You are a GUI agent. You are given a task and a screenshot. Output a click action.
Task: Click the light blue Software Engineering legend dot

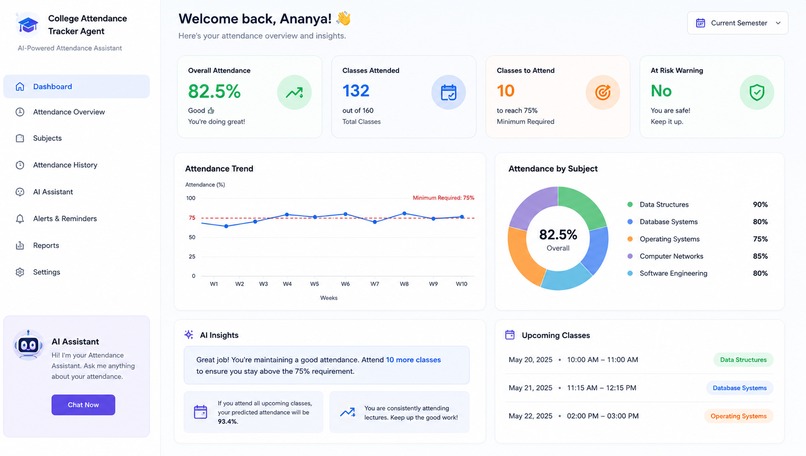[630, 273]
